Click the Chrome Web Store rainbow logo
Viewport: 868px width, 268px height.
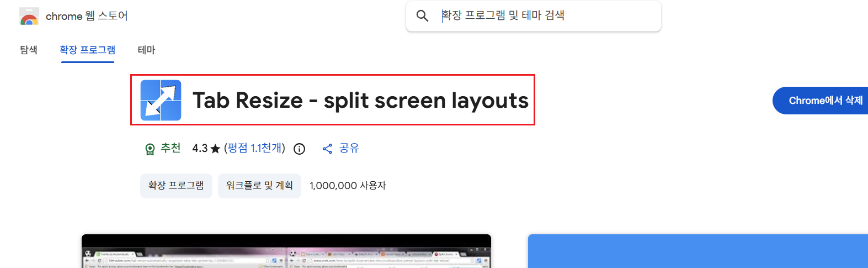point(29,17)
